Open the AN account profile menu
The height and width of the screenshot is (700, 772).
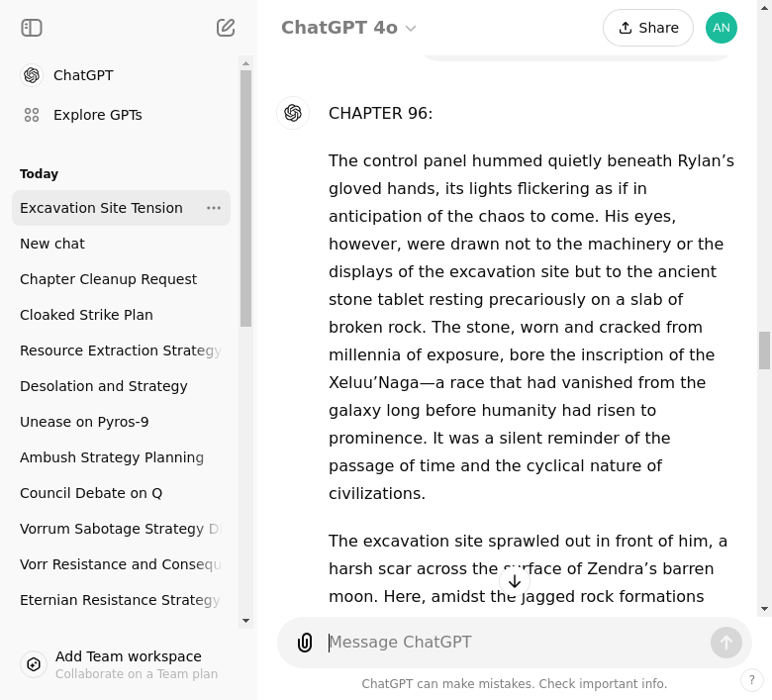click(x=721, y=28)
